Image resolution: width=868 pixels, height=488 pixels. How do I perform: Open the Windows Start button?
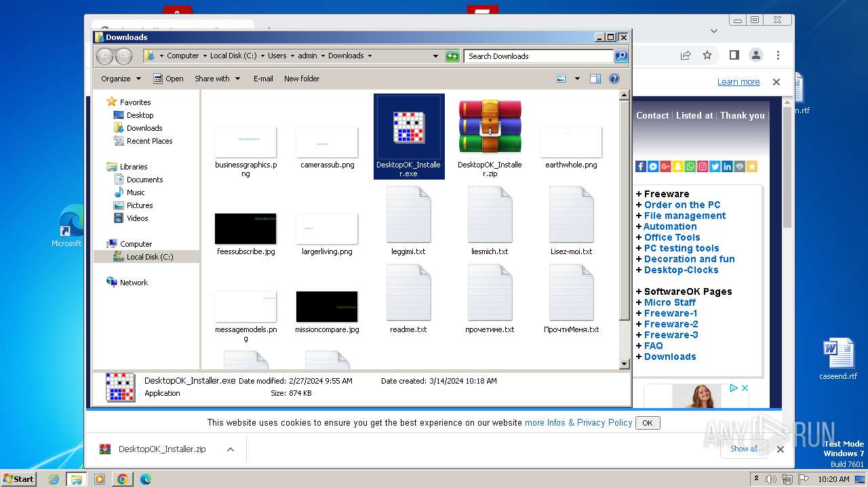point(18,479)
